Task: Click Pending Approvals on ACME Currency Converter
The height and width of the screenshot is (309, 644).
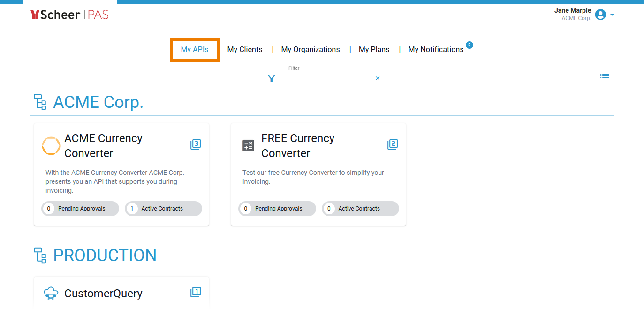Action: pos(80,209)
